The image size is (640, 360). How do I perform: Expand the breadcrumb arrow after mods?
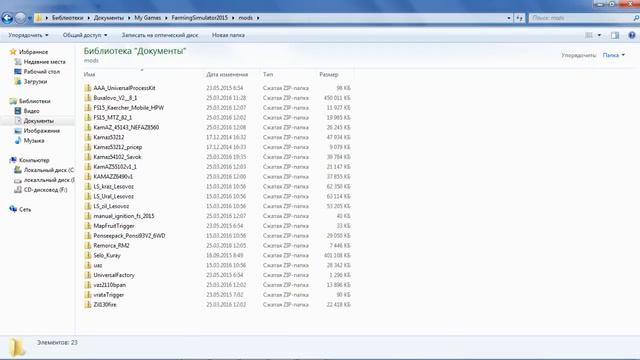258,18
